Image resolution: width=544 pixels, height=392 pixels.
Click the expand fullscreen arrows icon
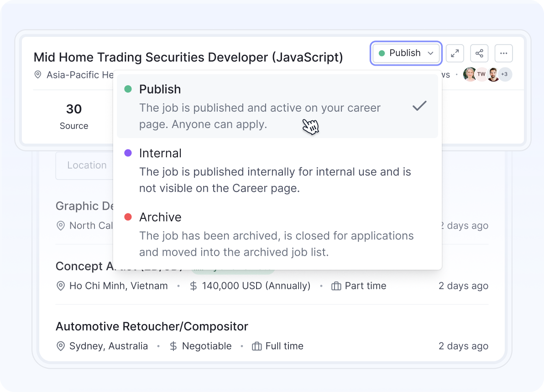pos(455,53)
